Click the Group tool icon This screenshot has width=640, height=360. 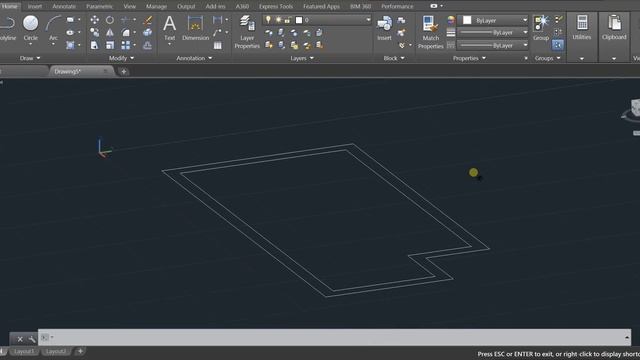(x=541, y=28)
